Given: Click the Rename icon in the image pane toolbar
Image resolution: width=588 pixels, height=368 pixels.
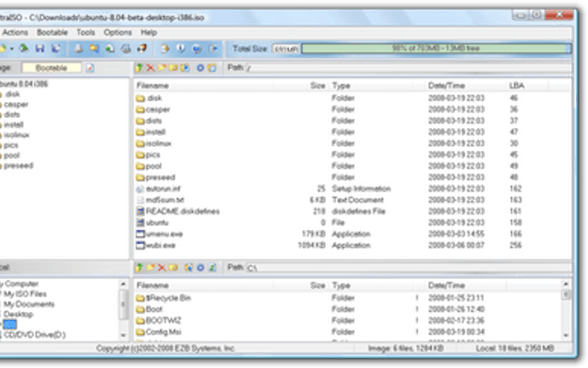Looking at the screenshot, I should click(x=173, y=67).
